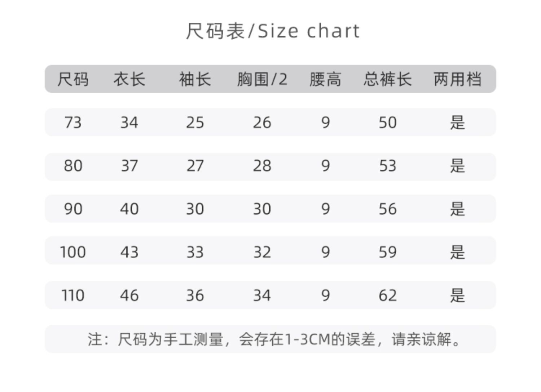541x392 pixels.
Task: Click the measurement note about 1-3CM error
Action: point(273,339)
